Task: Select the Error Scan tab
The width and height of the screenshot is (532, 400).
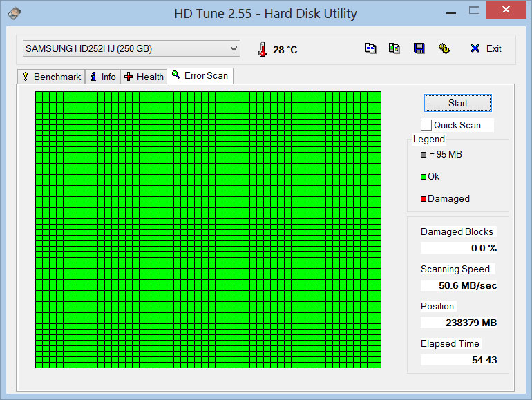Action: pyautogui.click(x=200, y=75)
